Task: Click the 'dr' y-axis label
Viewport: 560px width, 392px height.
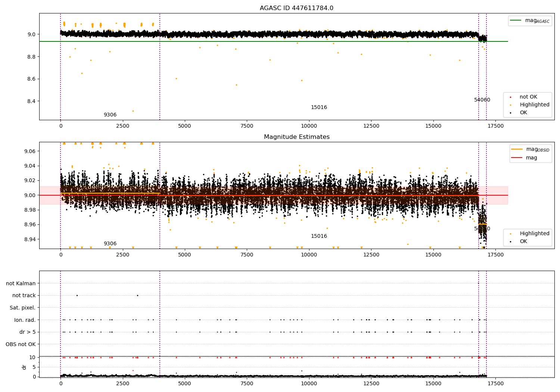Action: coord(24,367)
